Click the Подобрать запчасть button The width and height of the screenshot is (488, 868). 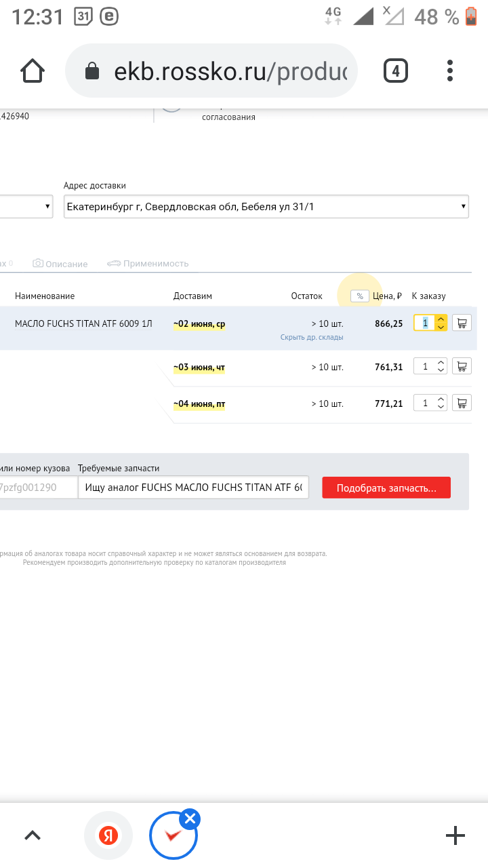click(386, 488)
